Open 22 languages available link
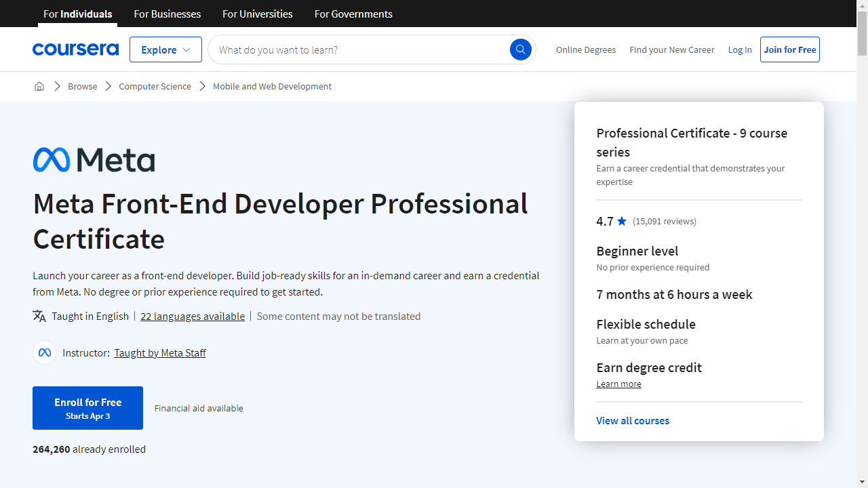The image size is (868, 488). coord(193,316)
